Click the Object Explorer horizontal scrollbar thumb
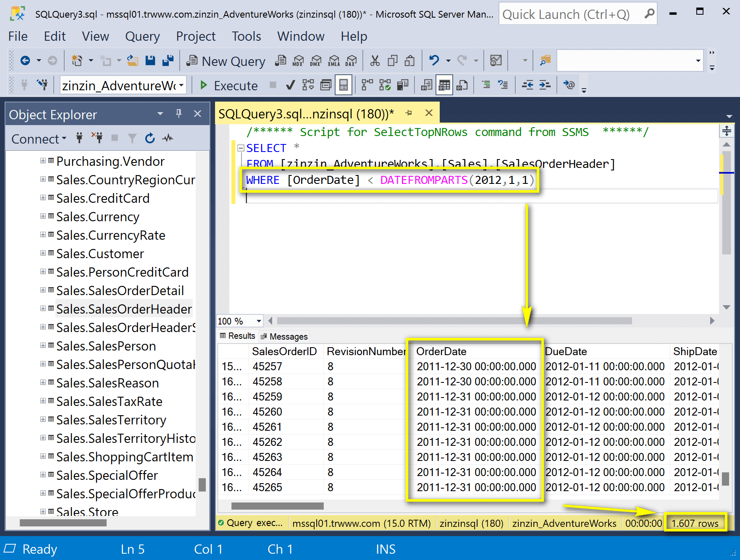 (x=63, y=523)
